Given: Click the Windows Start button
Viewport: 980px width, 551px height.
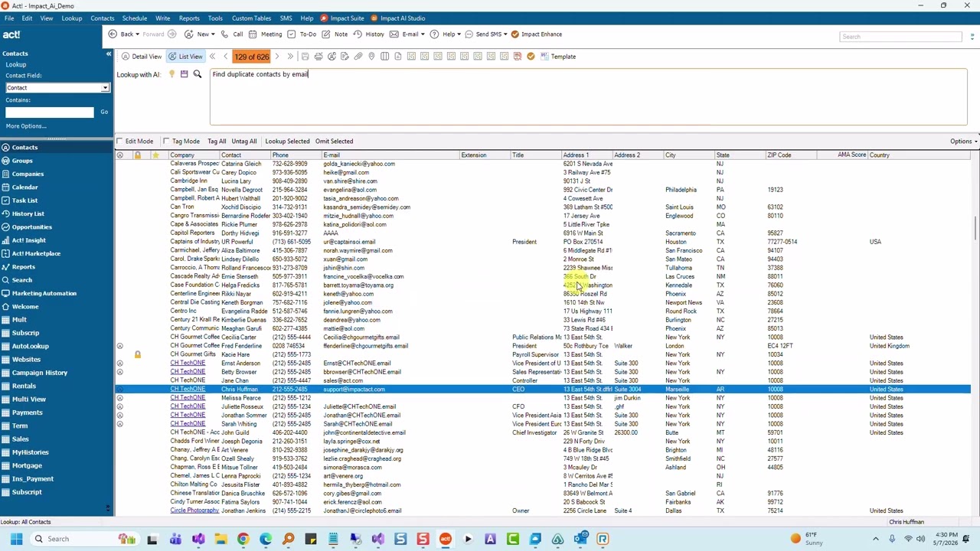Looking at the screenshot, I should pos(16,539).
